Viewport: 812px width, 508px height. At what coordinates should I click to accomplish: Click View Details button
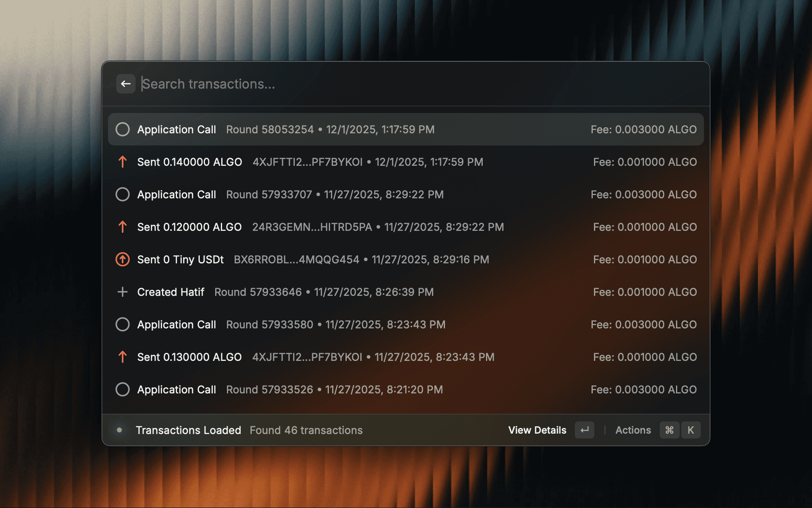click(x=537, y=430)
